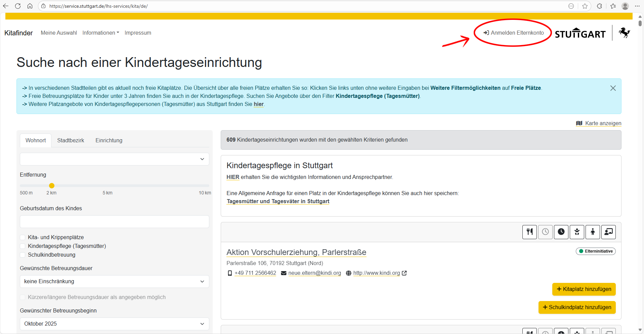
Task: Click the fork and knife meals icon
Action: (529, 232)
